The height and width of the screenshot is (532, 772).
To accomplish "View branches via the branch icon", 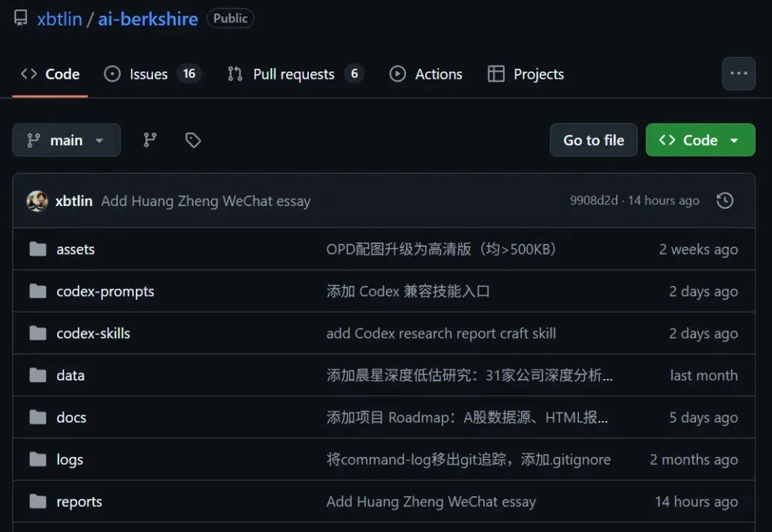I will pyautogui.click(x=149, y=140).
